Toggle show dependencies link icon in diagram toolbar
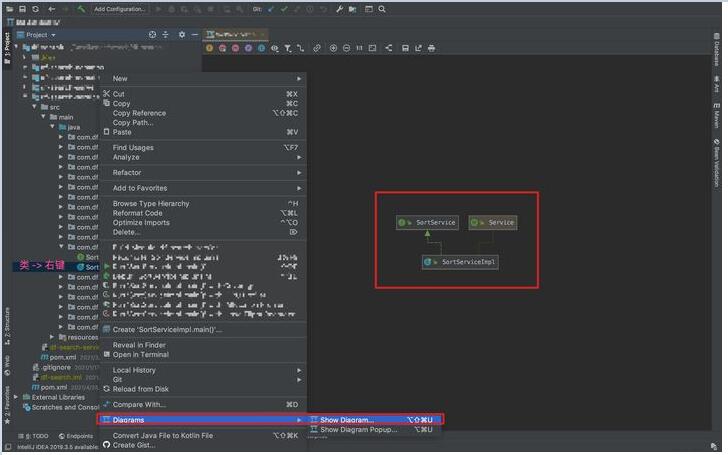Image resolution: width=728 pixels, height=455 pixels. pos(317,48)
